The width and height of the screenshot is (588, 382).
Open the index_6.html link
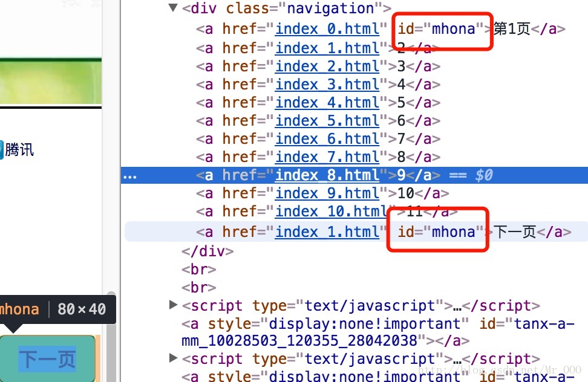point(327,138)
